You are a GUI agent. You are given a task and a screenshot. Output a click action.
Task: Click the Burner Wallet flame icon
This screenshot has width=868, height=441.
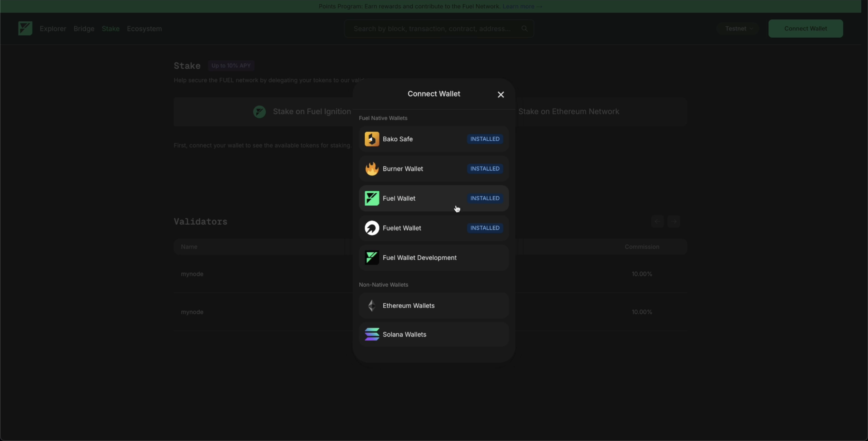[x=372, y=169]
